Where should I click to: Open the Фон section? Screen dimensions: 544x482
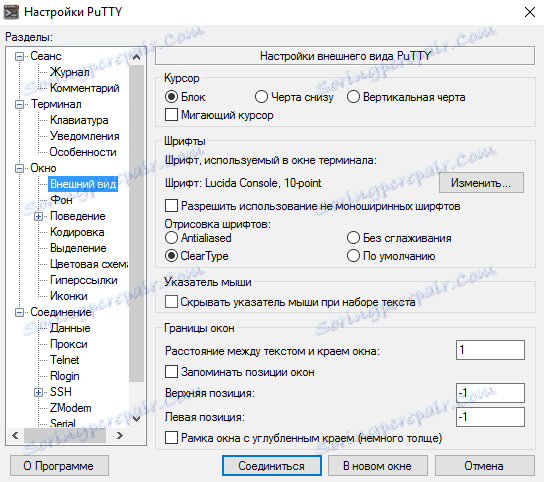tap(61, 200)
